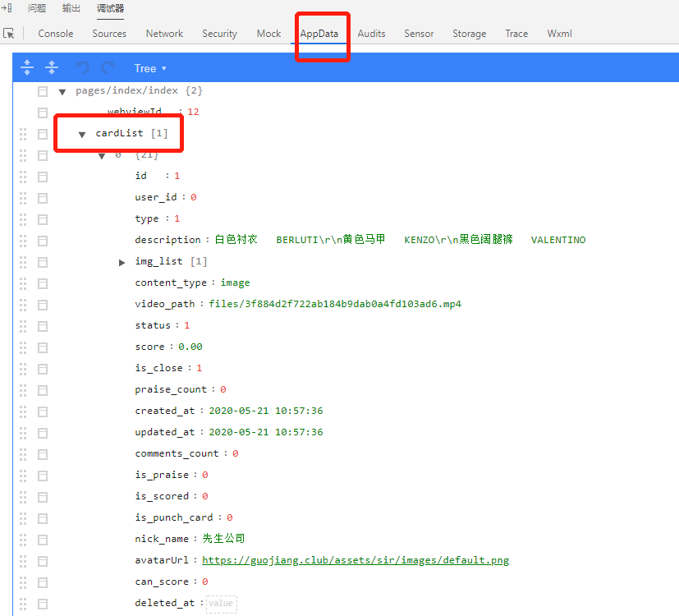Click the action menu box on content_type row
The image size is (679, 616).
[x=43, y=283]
